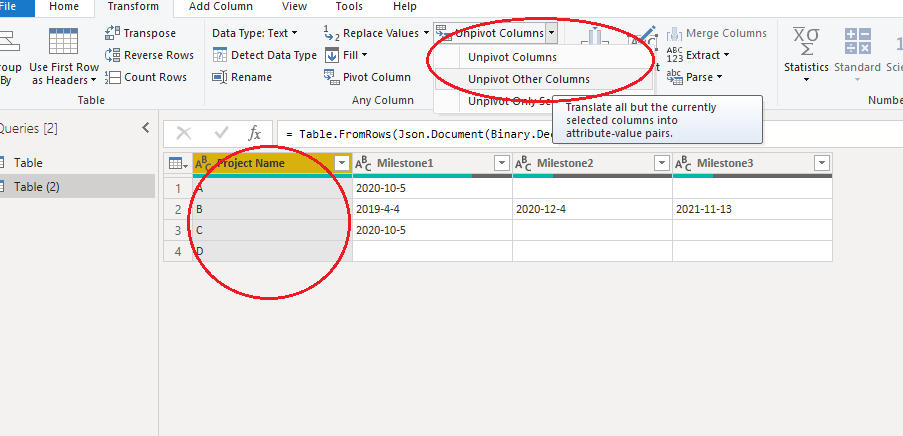Open the Milestone3 column filter dropdown
The image size is (903, 436).
click(822, 164)
